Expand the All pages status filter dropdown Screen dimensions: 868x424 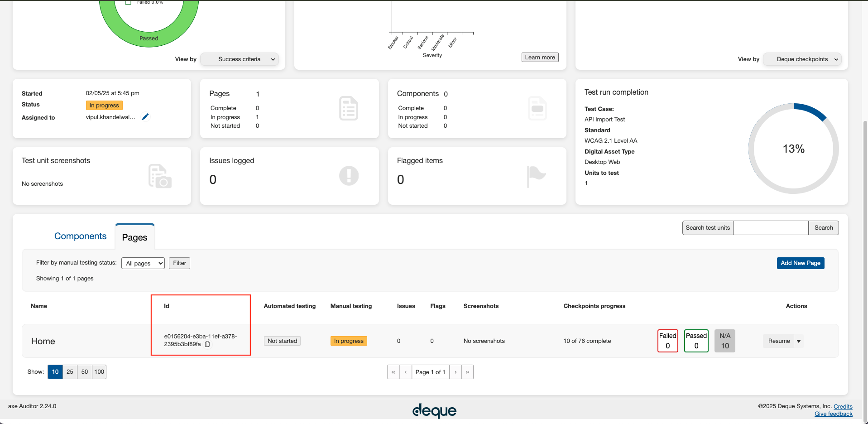(x=143, y=263)
